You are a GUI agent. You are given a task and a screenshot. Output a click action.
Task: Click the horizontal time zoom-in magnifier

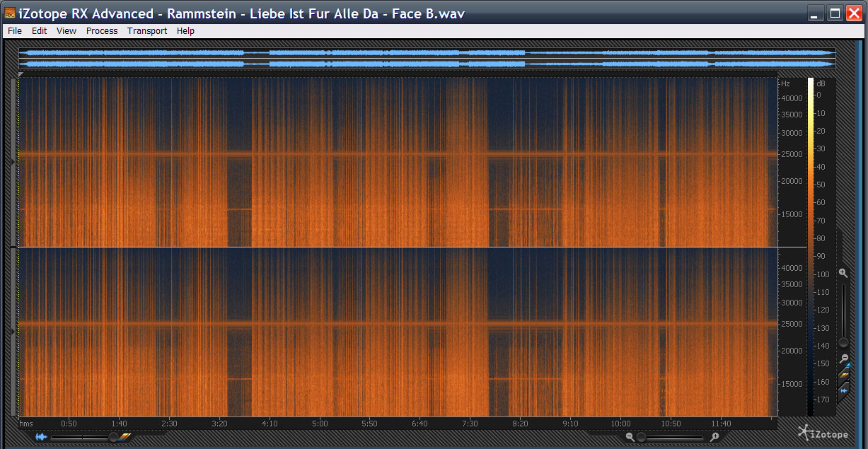click(714, 437)
